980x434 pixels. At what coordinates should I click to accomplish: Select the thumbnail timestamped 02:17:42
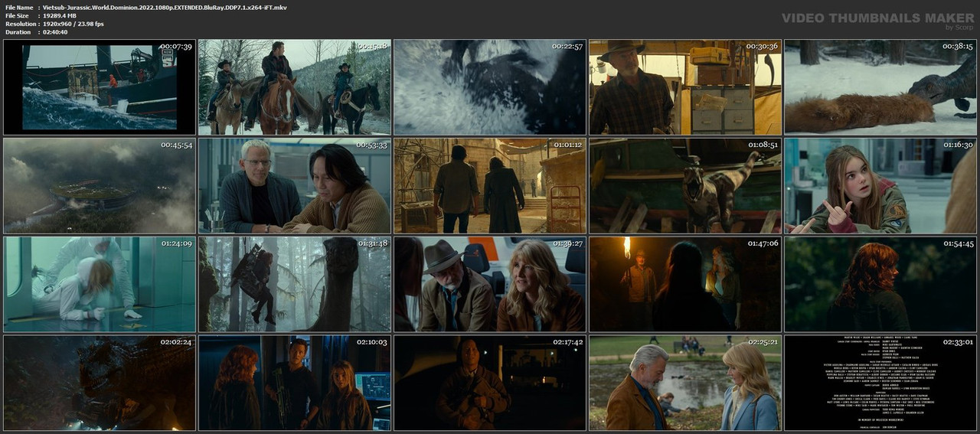pyautogui.click(x=490, y=383)
